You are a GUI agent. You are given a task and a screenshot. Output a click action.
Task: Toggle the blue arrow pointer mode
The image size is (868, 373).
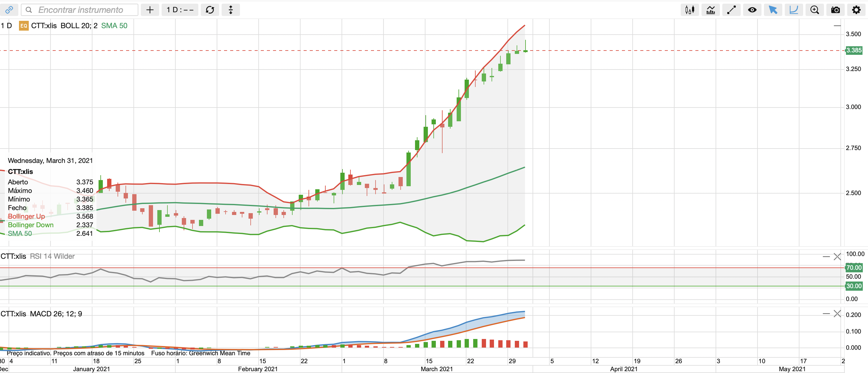point(773,10)
